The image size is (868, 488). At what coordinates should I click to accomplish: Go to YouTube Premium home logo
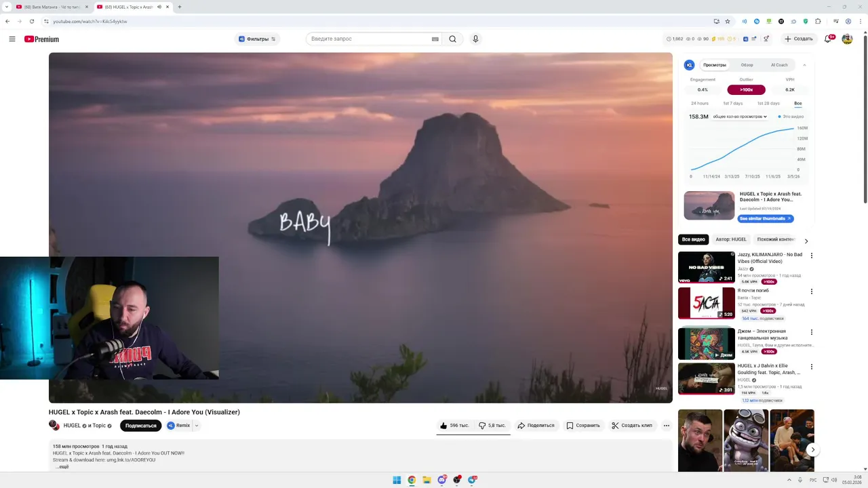click(41, 39)
